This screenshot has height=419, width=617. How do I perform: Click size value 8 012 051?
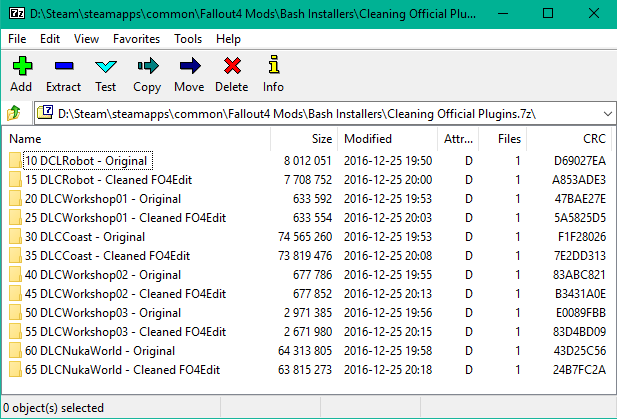308,161
